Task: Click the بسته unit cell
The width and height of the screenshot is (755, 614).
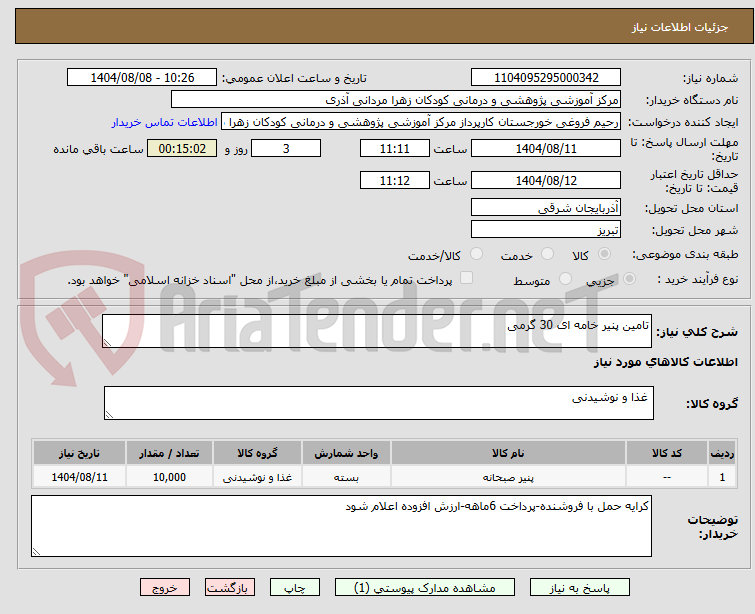Action: tap(346, 477)
